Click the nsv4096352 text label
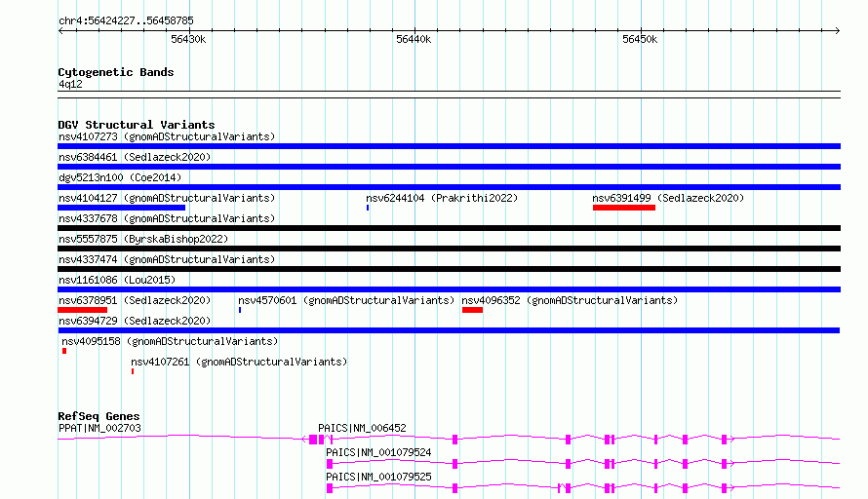Screen dimensions: 868x499 (570, 300)
